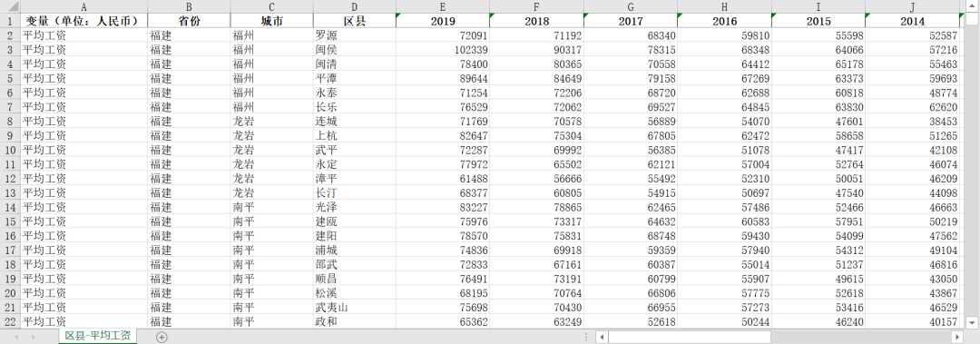Select the cell containing 长汀

click(x=355, y=192)
